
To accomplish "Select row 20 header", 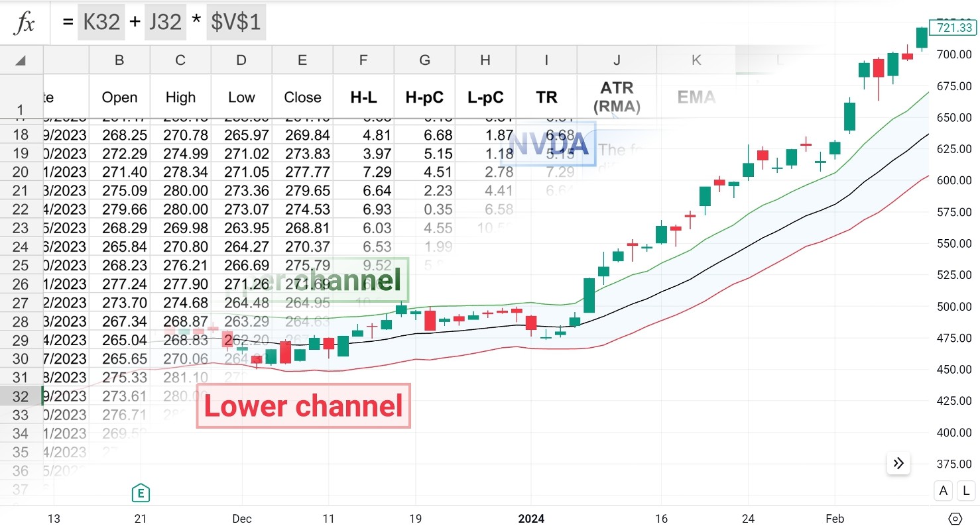I will click(x=21, y=172).
